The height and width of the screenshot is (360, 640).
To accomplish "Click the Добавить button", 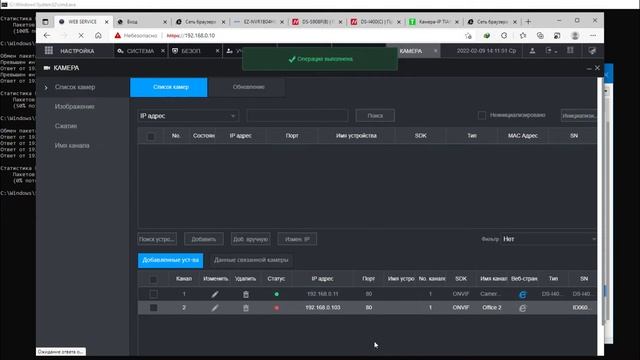I will pos(204,239).
